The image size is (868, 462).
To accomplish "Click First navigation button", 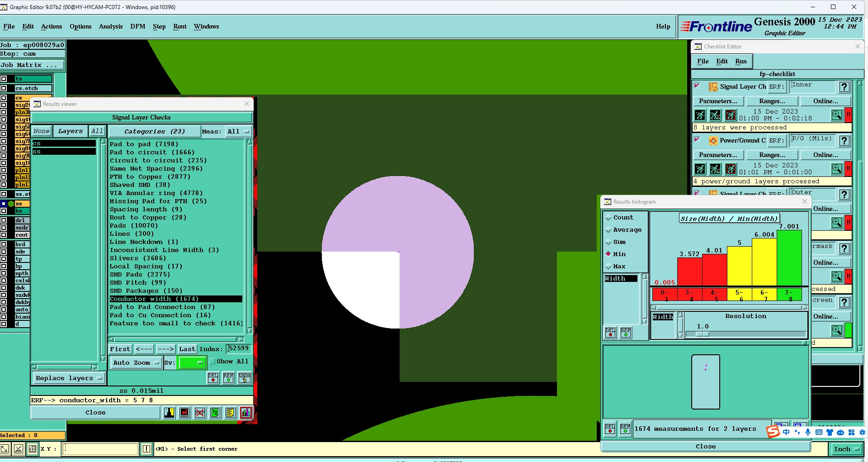I will [x=120, y=349].
